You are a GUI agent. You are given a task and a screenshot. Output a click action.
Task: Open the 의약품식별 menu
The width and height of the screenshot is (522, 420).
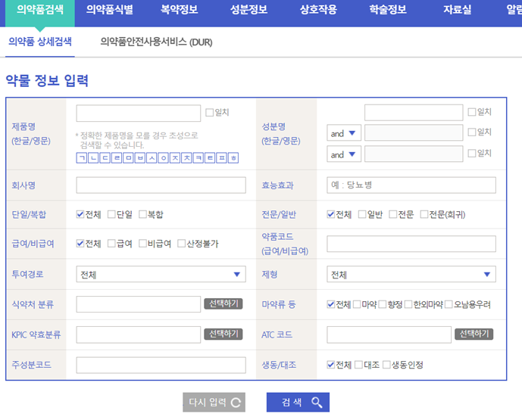[110, 9]
